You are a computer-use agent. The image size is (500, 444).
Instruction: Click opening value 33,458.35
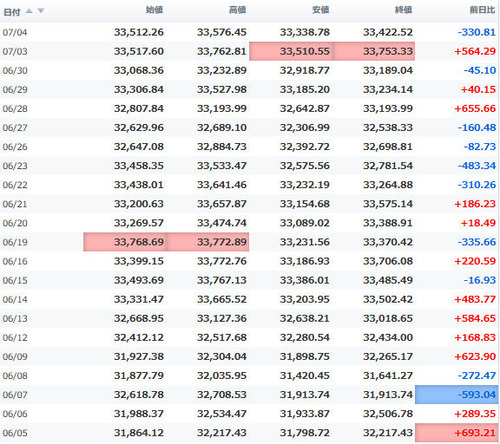139,165
